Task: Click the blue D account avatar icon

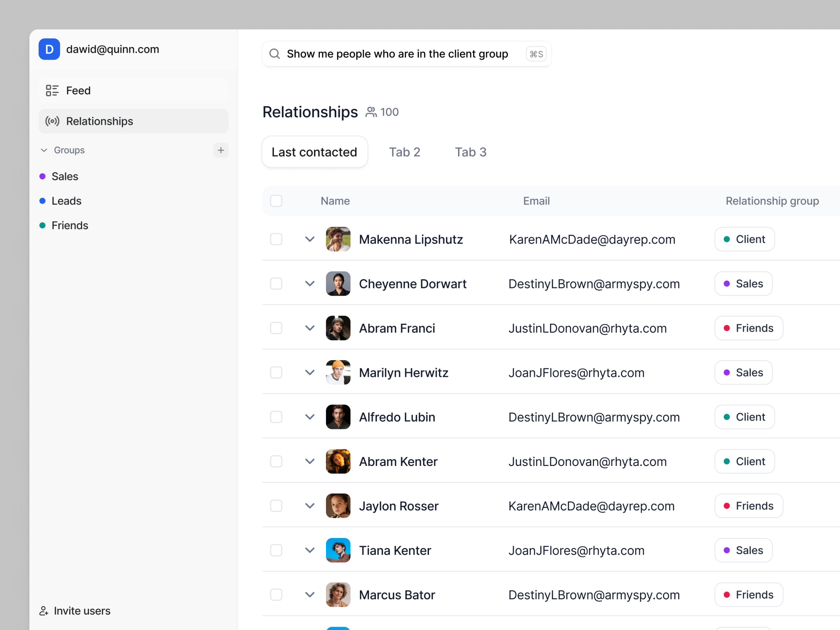Action: click(x=49, y=49)
